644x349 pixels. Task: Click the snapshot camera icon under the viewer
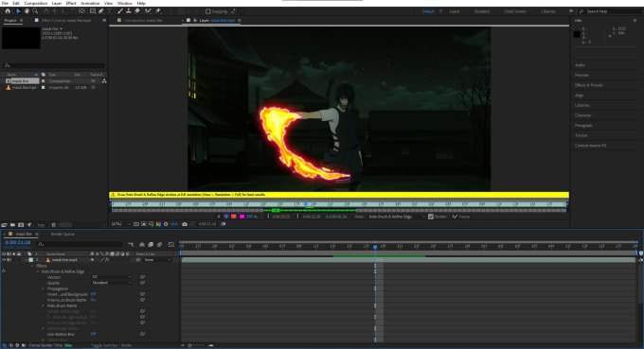pyautogui.click(x=185, y=224)
